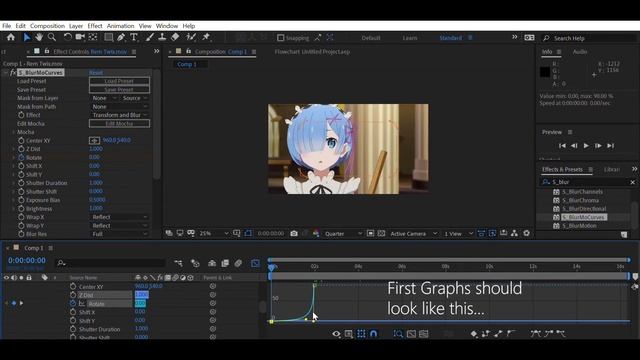
Task: Toggle the Z Dist stopwatch in Effect Controls
Action: point(21,149)
